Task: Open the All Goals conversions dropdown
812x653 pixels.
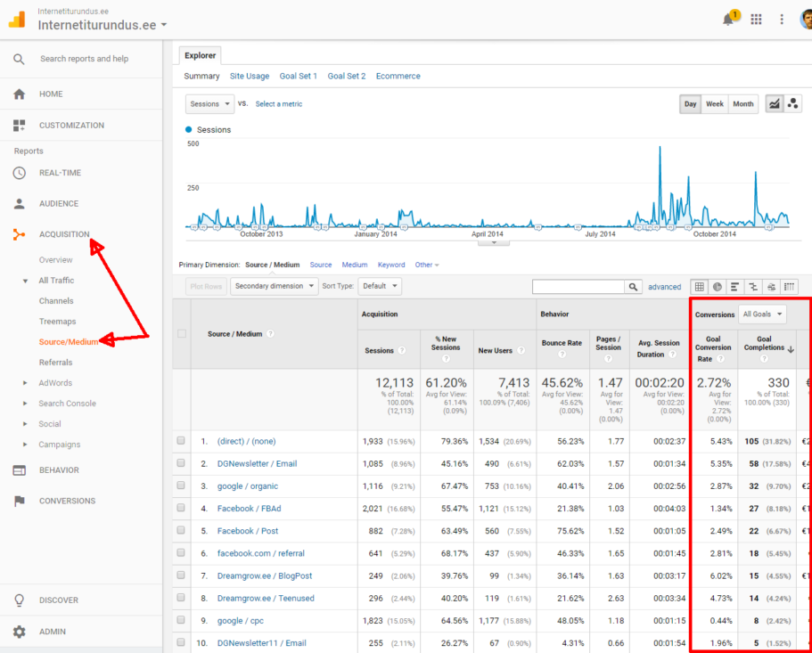Action: (x=762, y=313)
